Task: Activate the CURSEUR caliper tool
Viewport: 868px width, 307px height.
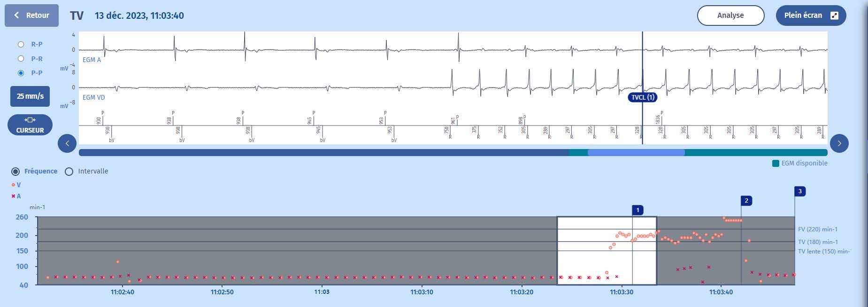Action: click(x=30, y=125)
